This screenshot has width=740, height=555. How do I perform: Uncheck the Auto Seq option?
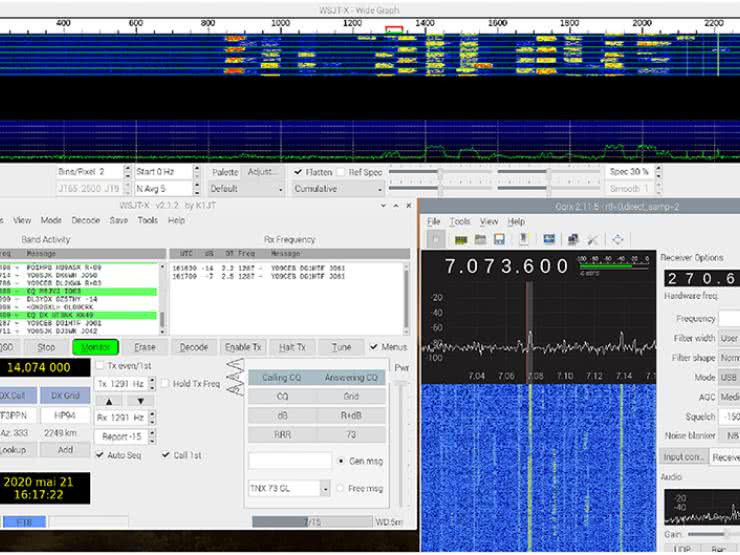tap(100, 455)
